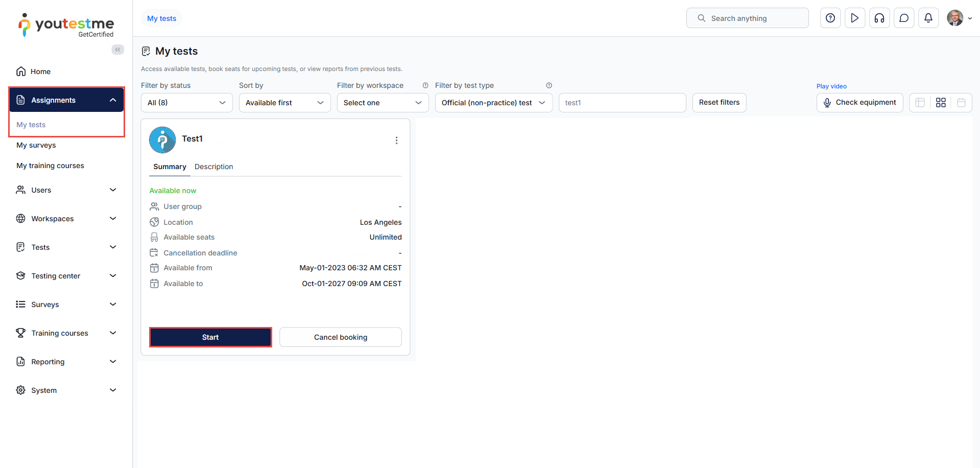Image resolution: width=980 pixels, height=468 pixels.
Task: Click the Cancel booking button
Action: [341, 337]
